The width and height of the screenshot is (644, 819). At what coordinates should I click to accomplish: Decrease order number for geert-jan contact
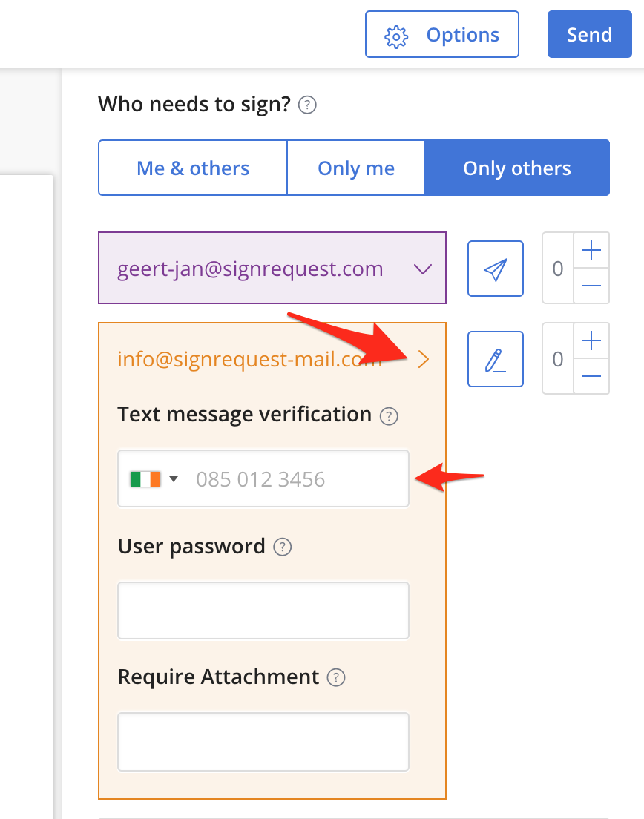(591, 286)
